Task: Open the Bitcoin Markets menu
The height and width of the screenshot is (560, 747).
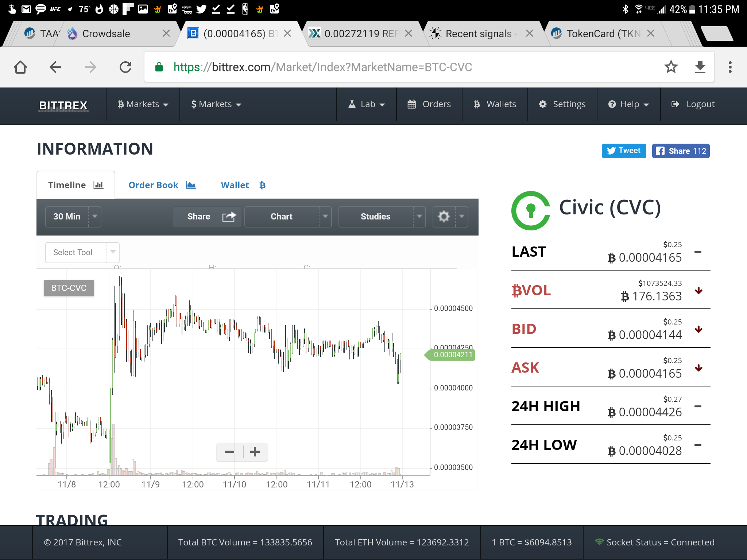Action: (143, 104)
